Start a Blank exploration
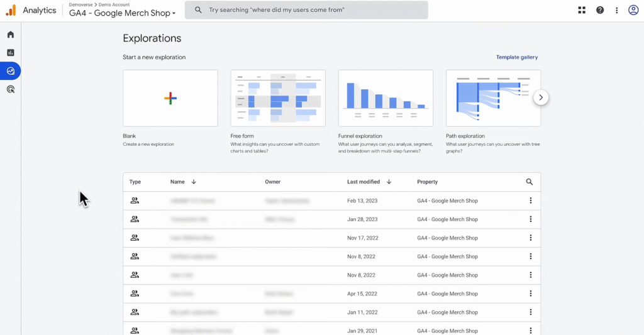The height and width of the screenshot is (335, 644). (170, 98)
